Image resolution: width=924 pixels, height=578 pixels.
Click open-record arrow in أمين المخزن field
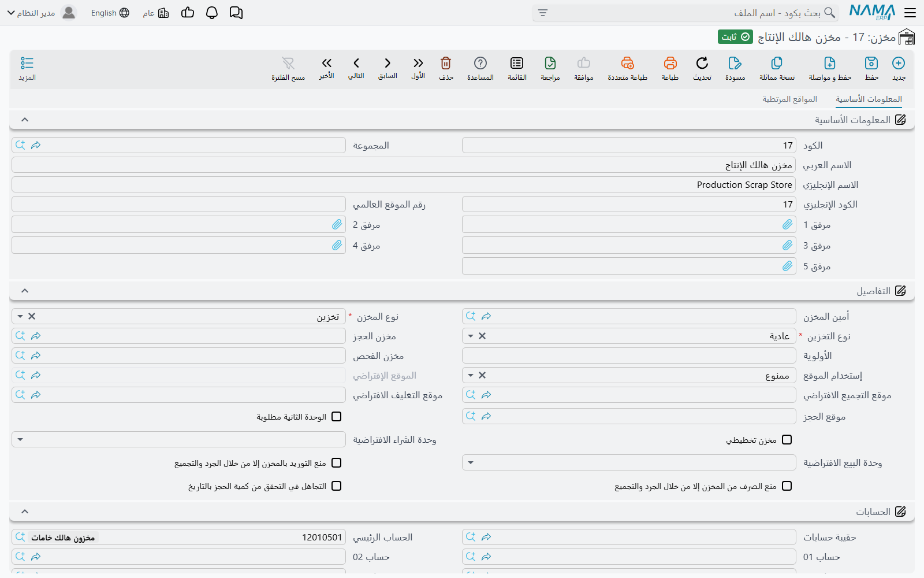[486, 316]
